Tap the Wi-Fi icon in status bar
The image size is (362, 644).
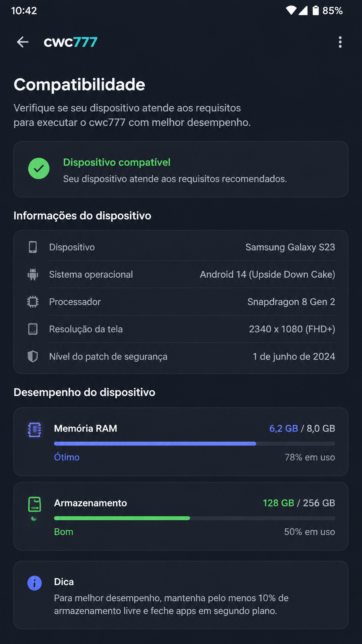coord(291,10)
